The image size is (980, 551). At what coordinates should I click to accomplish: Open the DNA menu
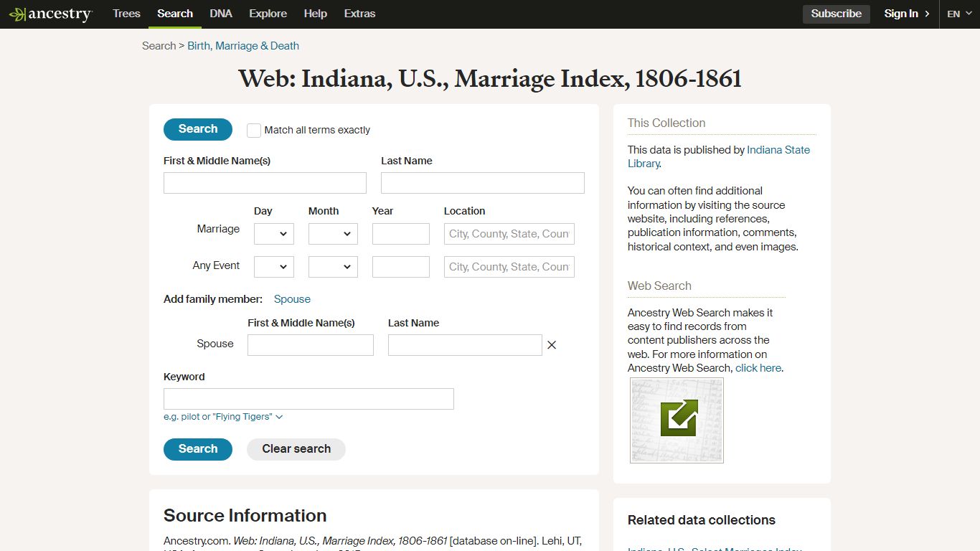221,14
